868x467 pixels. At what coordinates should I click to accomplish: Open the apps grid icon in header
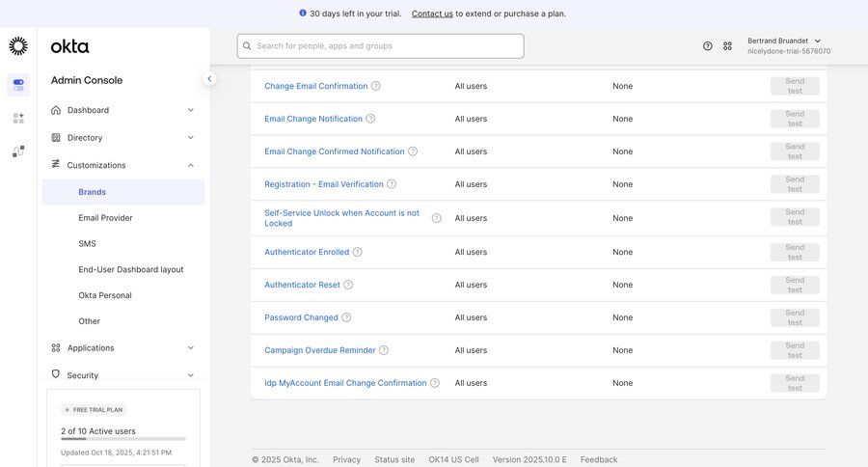point(727,46)
